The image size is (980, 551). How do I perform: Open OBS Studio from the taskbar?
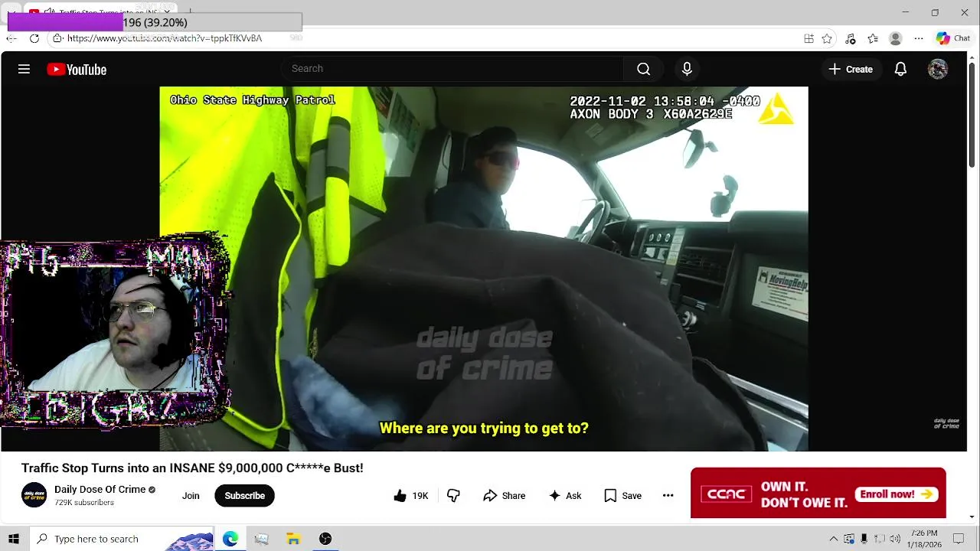tap(325, 539)
